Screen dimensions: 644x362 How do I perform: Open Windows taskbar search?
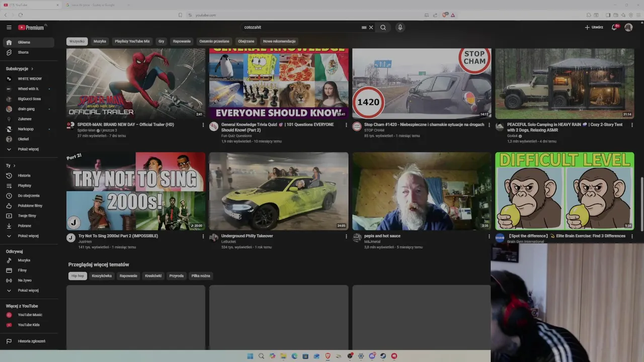tap(261, 356)
